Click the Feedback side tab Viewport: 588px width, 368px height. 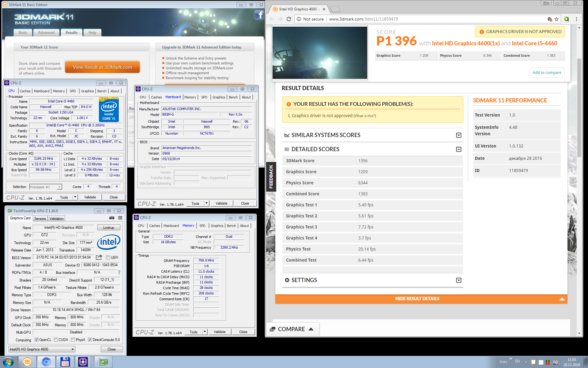coord(271,177)
